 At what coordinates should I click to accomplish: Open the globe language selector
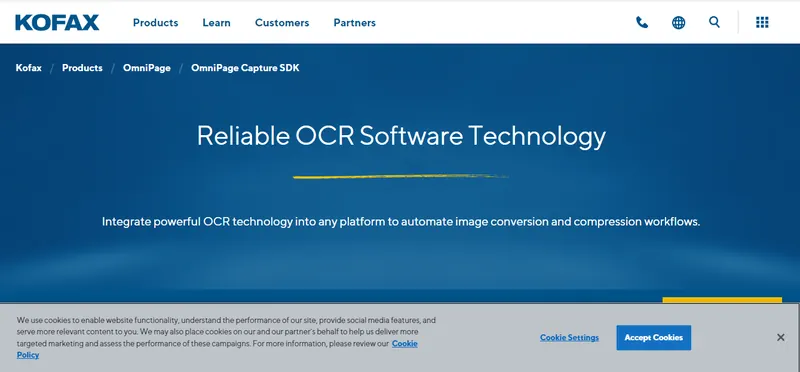point(678,22)
